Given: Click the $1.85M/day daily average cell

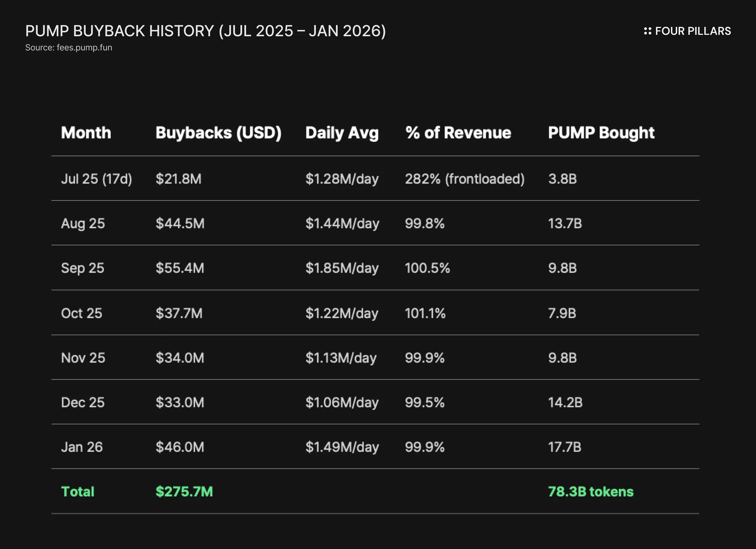Looking at the screenshot, I should point(342,268).
